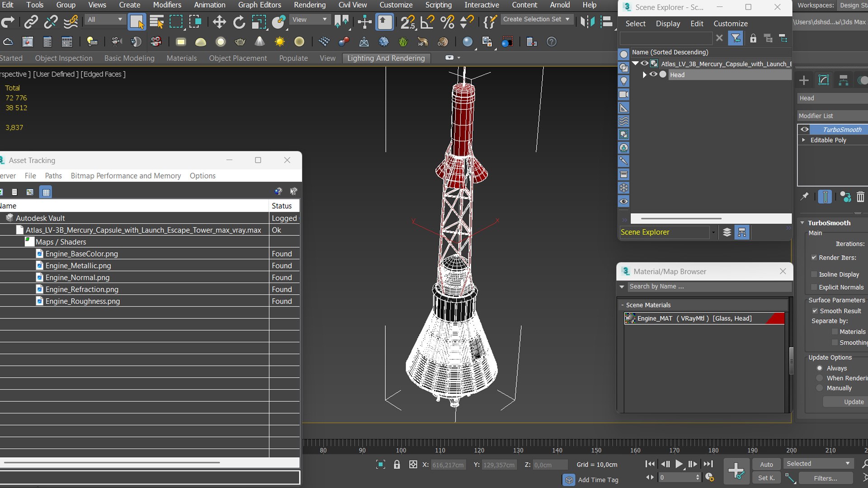Image resolution: width=868 pixels, height=488 pixels.
Task: Toggle the Render Iters checkbox
Action: point(814,258)
